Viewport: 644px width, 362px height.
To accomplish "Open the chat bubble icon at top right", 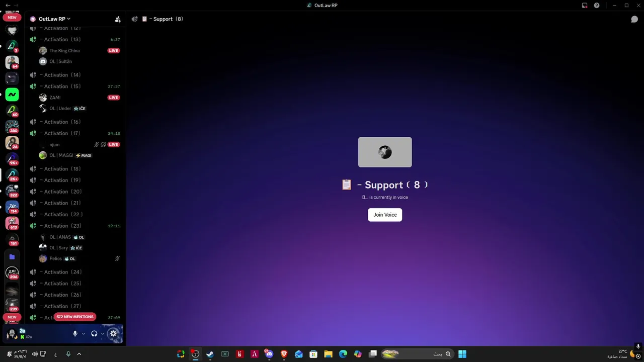I will pyautogui.click(x=634, y=19).
